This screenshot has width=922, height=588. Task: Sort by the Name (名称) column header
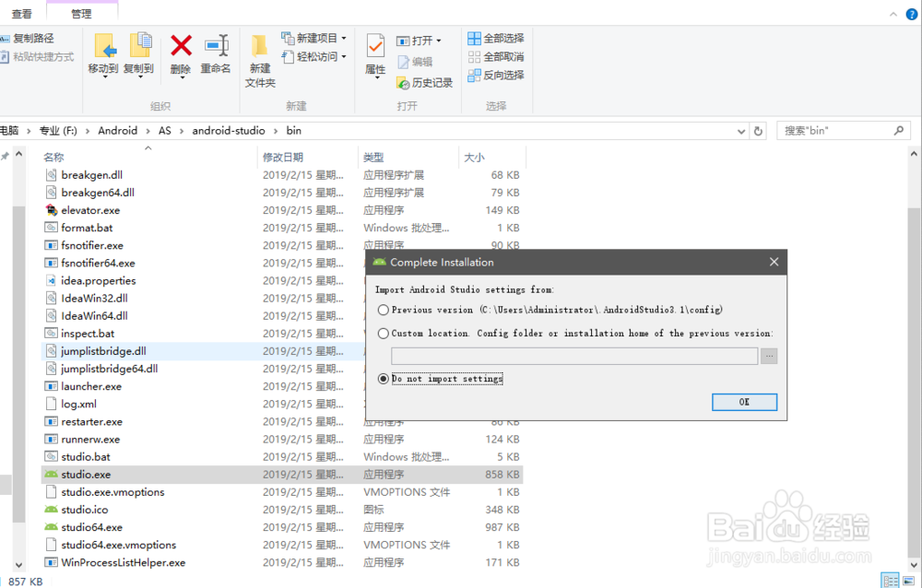point(53,157)
